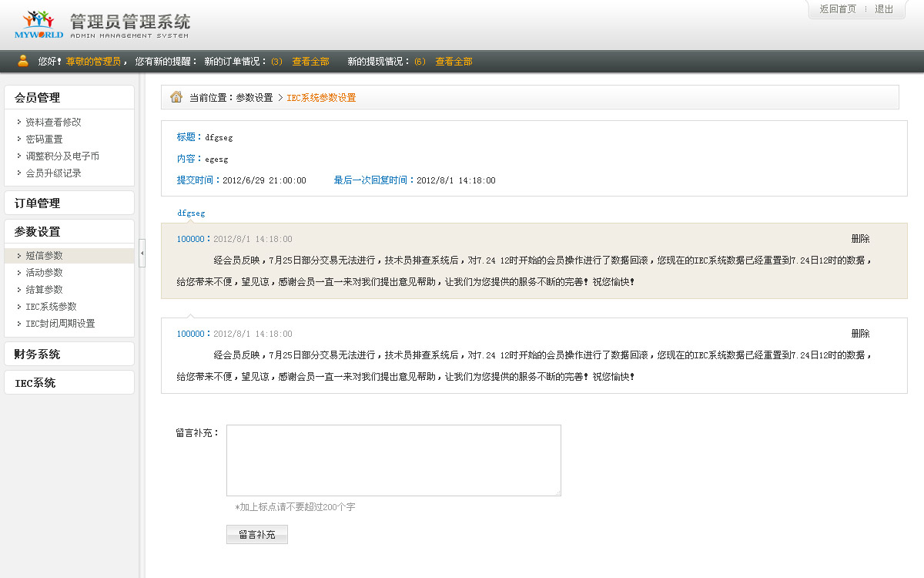The height and width of the screenshot is (578, 924).
Task: Click IEC系统参数设置 breadcrumb link
Action: click(x=321, y=98)
